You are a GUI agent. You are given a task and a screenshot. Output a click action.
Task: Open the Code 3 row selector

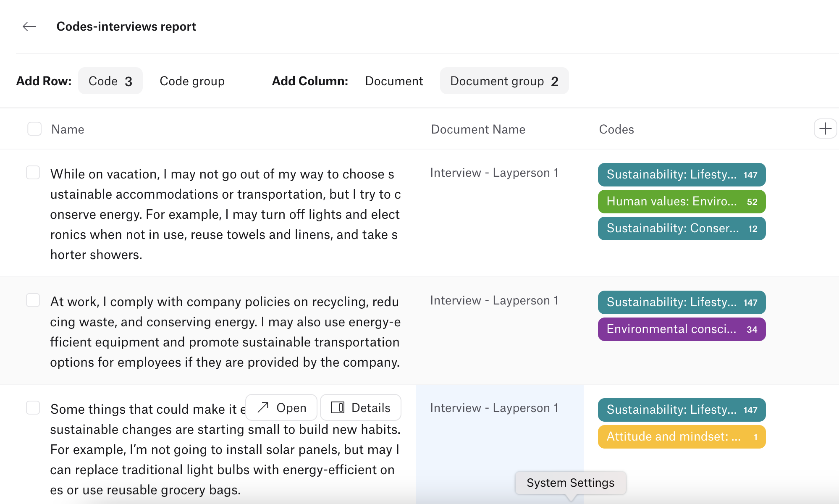[x=110, y=81]
